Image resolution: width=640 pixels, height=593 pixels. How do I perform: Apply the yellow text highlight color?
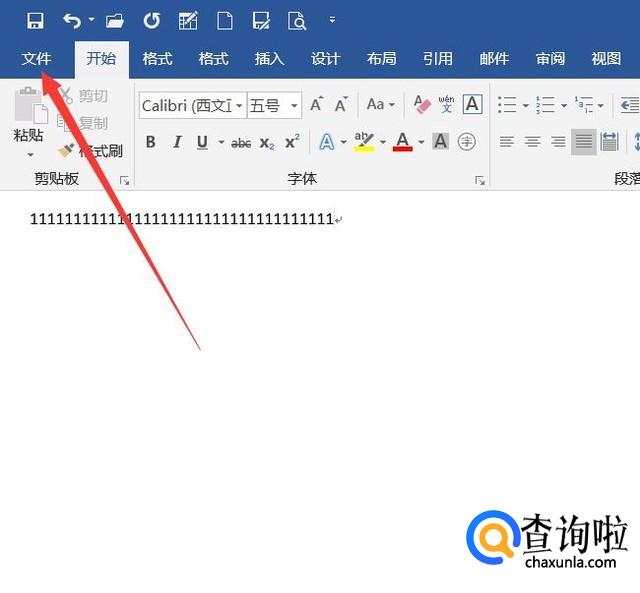(364, 142)
